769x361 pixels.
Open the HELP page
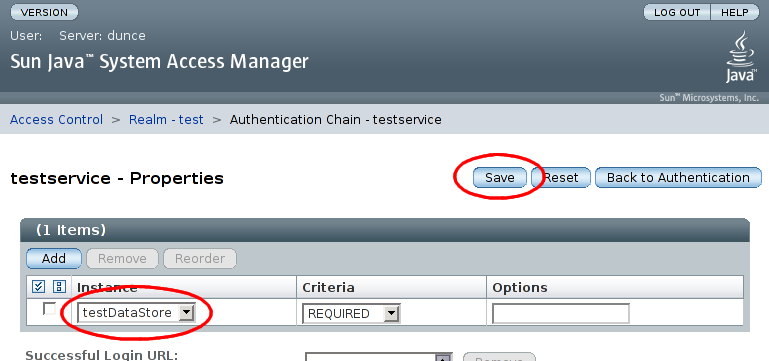tap(734, 12)
